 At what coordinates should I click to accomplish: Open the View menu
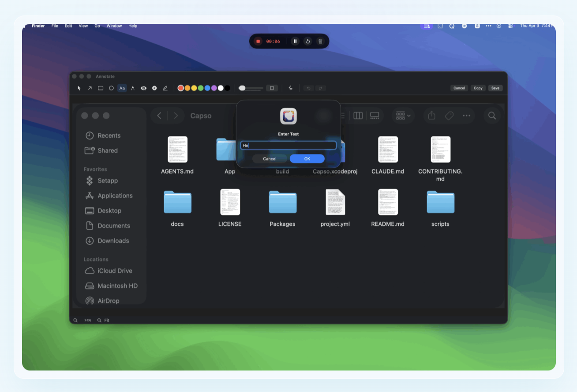coord(83,26)
